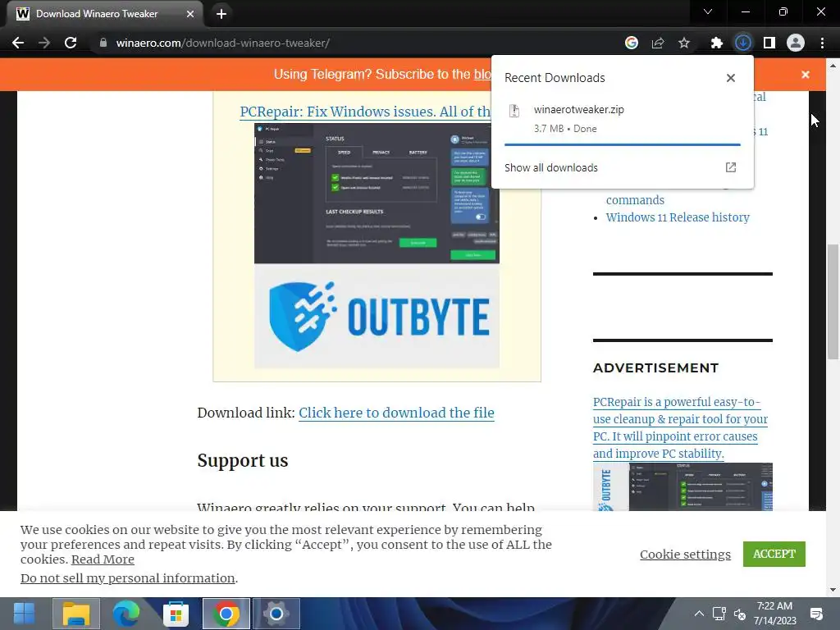The height and width of the screenshot is (630, 840).
Task: Open Windows 11 Release history link
Action: [678, 217]
